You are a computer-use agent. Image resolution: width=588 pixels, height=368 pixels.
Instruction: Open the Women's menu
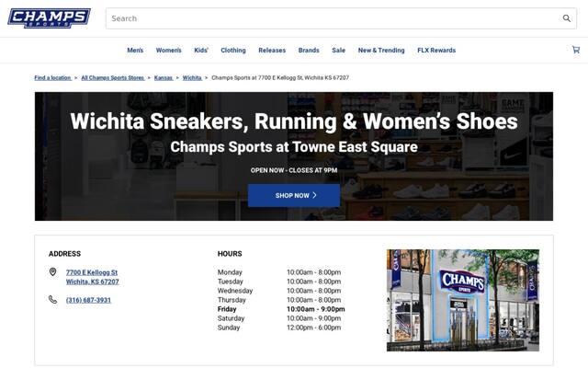pos(168,51)
